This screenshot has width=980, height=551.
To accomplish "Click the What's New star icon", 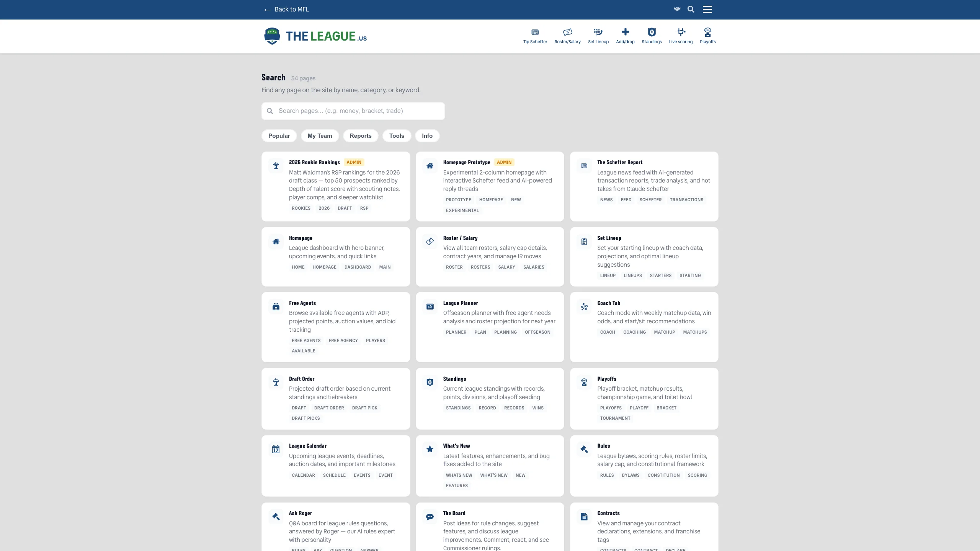I will coord(430,449).
